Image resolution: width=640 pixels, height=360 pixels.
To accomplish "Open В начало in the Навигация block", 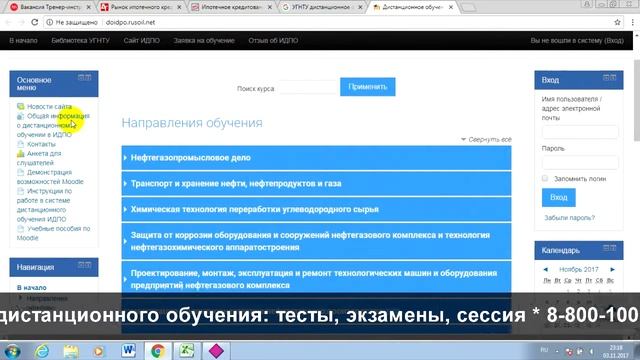I will pyautogui.click(x=31, y=287).
